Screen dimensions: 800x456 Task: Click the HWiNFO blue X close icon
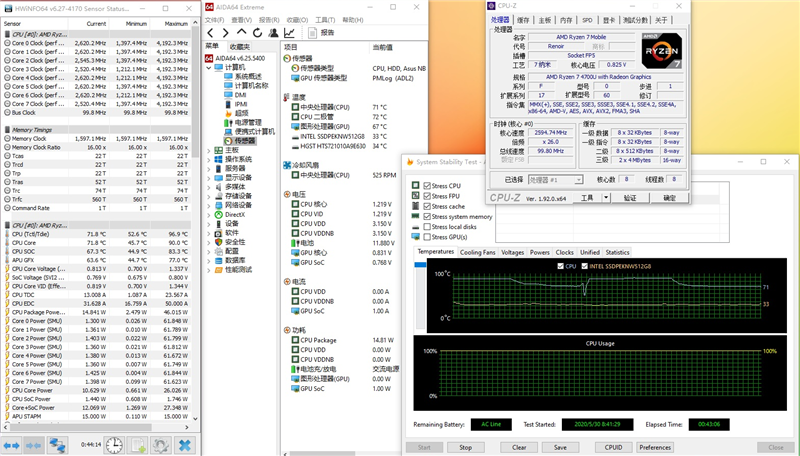click(185, 444)
